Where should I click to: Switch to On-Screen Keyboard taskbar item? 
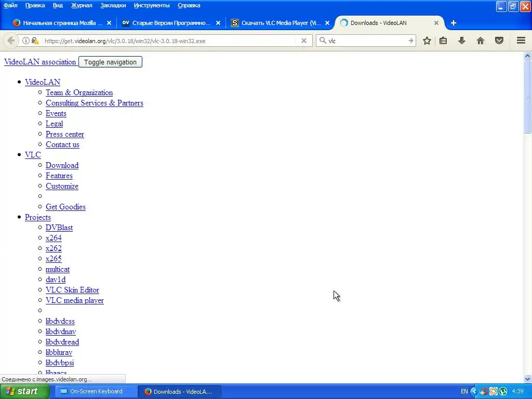tap(96, 392)
